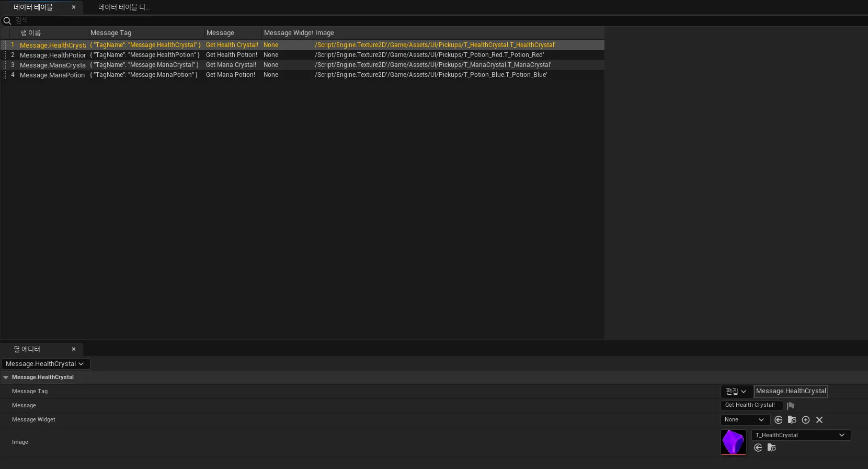This screenshot has width=868, height=469.
Task: Click the Message.HealthCrystal tag field
Action: coord(791,391)
